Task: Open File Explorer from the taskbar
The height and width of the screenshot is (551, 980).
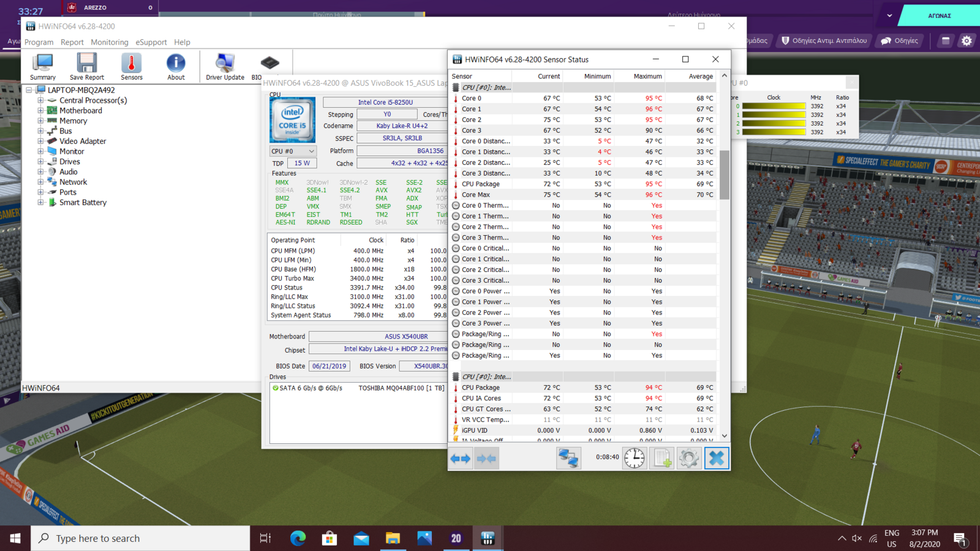Action: coord(393,538)
